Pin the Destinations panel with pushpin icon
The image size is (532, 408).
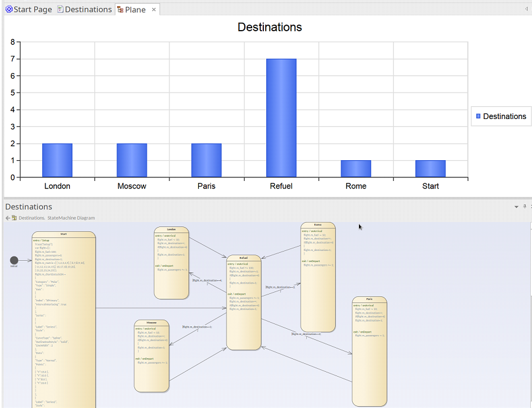(525, 207)
